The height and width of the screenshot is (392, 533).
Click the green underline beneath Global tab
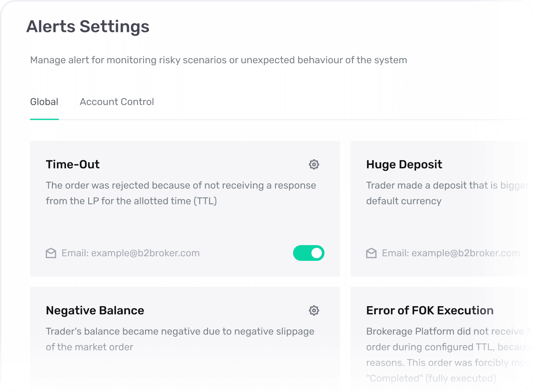(x=44, y=119)
